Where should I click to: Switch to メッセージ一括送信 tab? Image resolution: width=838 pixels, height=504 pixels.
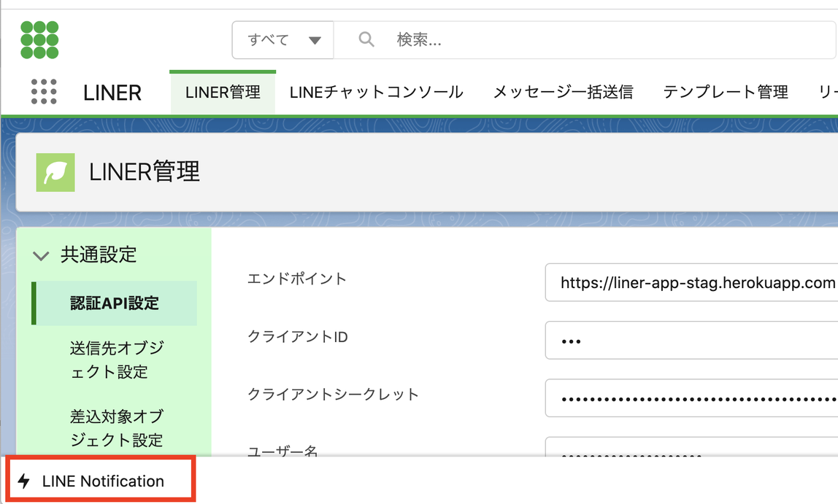563,93
